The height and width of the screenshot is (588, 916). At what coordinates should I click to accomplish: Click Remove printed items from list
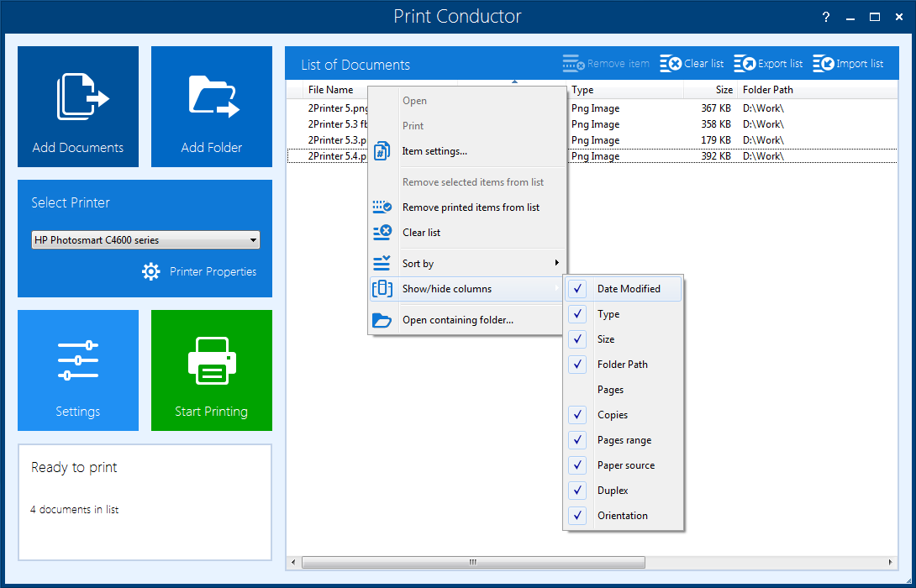[x=471, y=207]
